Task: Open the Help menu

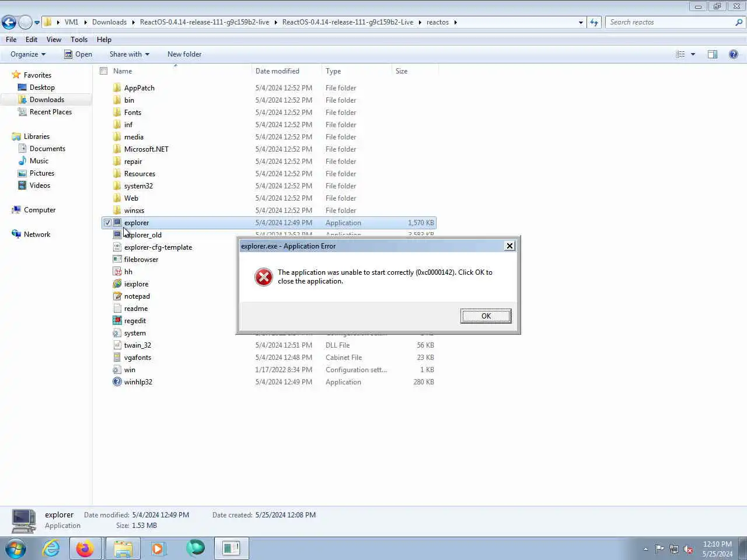Action: click(x=104, y=40)
